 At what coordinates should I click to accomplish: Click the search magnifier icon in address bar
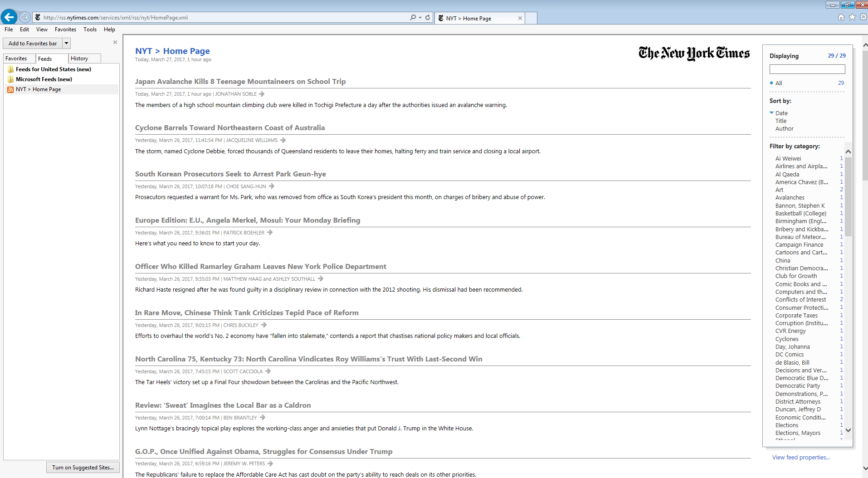tap(413, 18)
